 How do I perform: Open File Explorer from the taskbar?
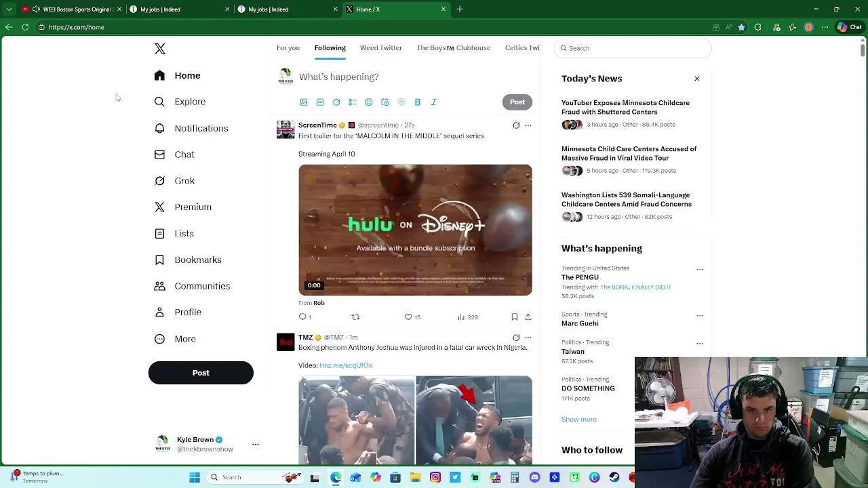coord(415,477)
